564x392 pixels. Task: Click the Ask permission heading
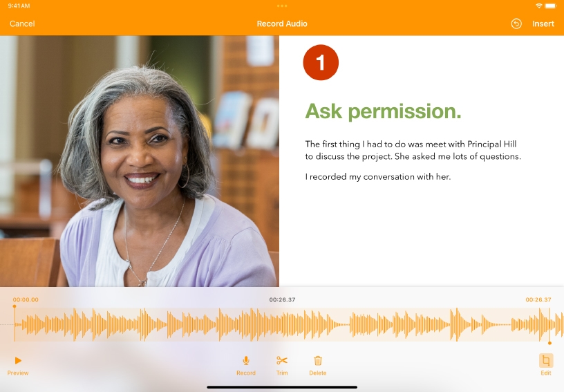point(383,111)
